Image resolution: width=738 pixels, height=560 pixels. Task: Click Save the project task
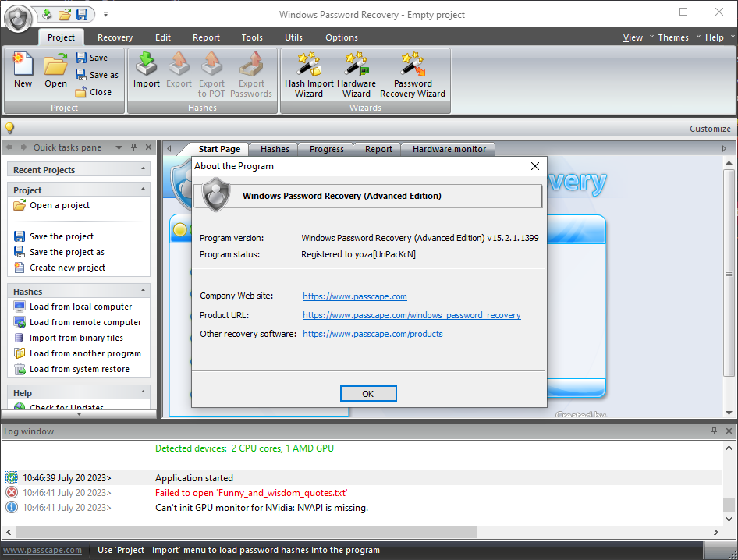click(x=54, y=236)
